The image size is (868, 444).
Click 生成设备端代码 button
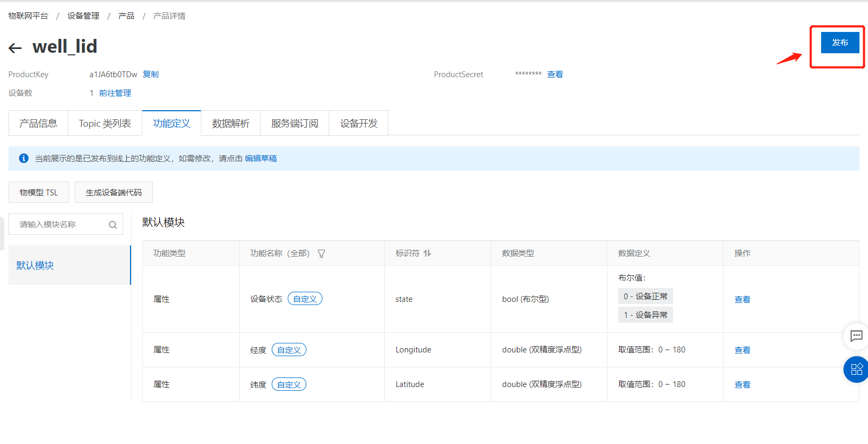tap(113, 192)
